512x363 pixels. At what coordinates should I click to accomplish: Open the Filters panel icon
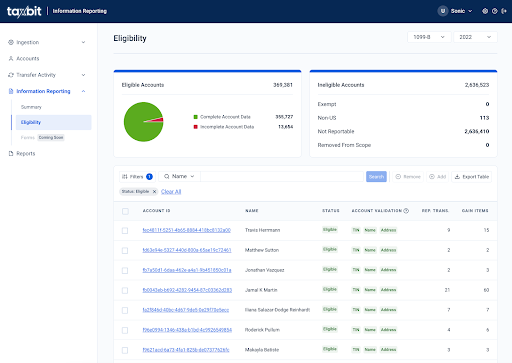click(125, 177)
